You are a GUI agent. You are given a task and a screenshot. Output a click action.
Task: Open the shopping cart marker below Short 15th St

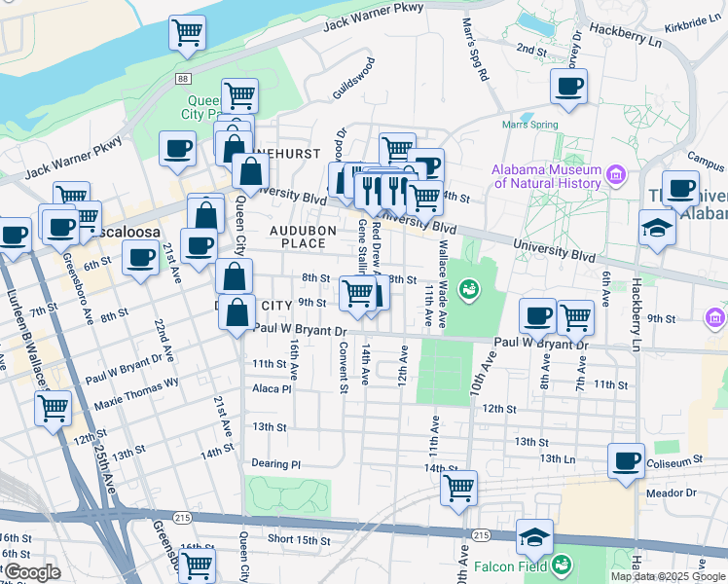(198, 564)
